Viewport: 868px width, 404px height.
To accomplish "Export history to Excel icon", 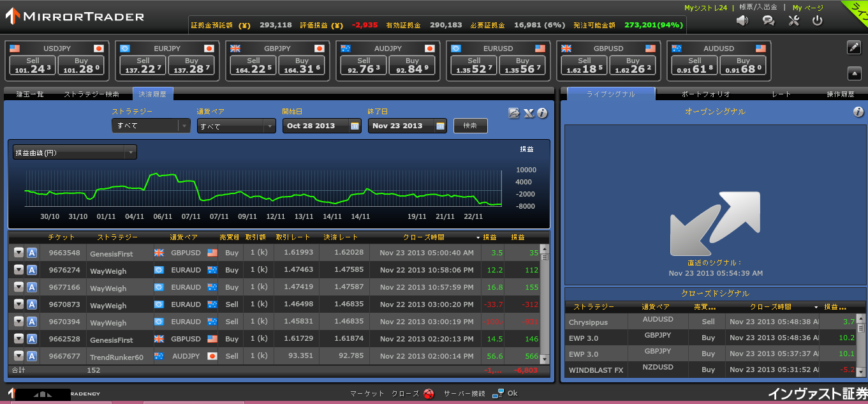I will (x=529, y=113).
